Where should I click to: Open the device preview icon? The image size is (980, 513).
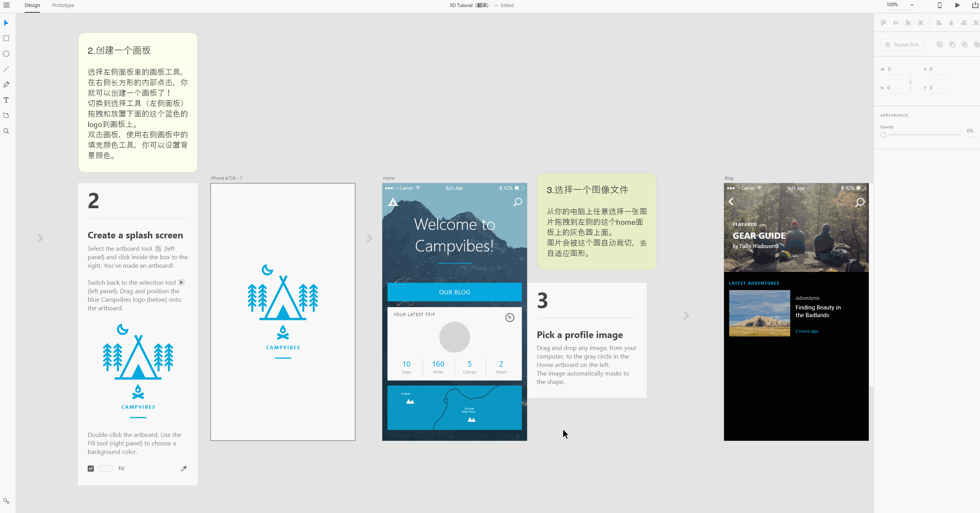[x=939, y=5]
